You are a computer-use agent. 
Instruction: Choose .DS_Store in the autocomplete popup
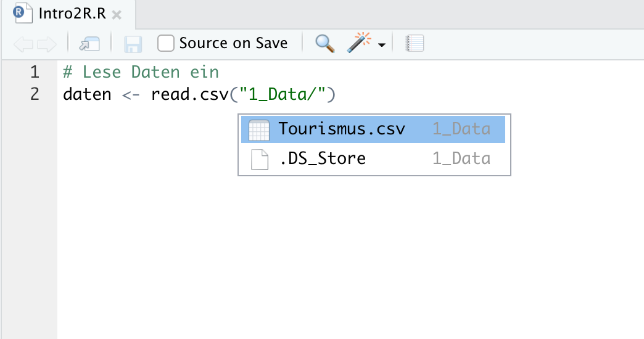point(322,159)
